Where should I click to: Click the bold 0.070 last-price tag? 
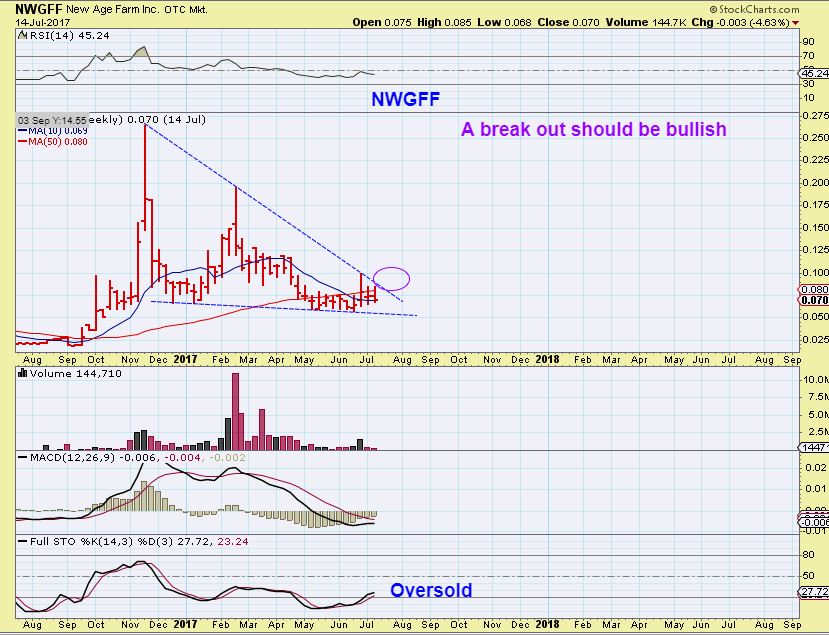(x=814, y=300)
